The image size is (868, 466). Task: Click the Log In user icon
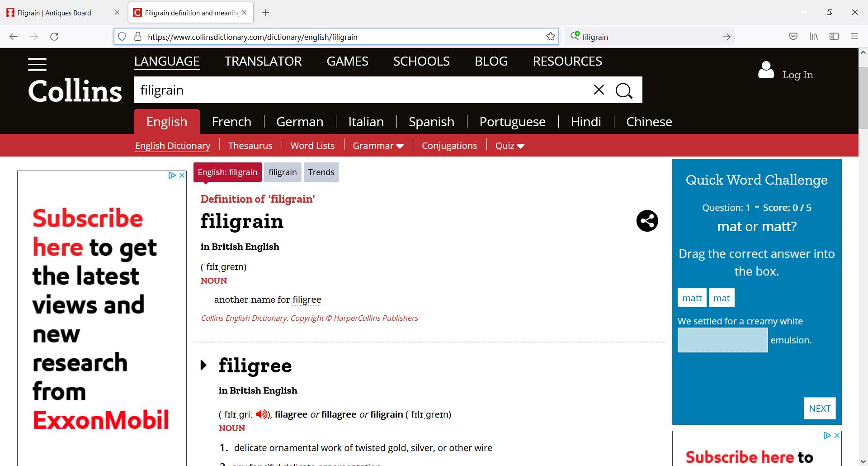(x=766, y=71)
